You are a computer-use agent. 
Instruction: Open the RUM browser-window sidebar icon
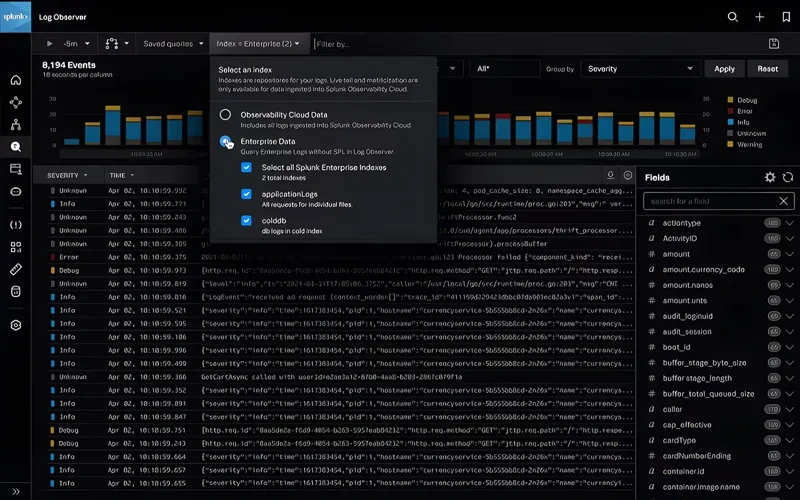(x=16, y=169)
